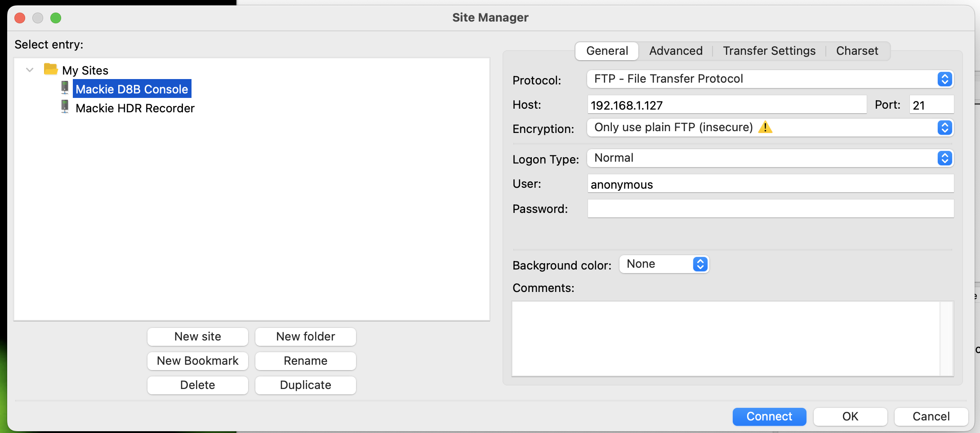Open the Protocol dropdown
Image resolution: width=980 pixels, height=433 pixels.
tap(770, 79)
